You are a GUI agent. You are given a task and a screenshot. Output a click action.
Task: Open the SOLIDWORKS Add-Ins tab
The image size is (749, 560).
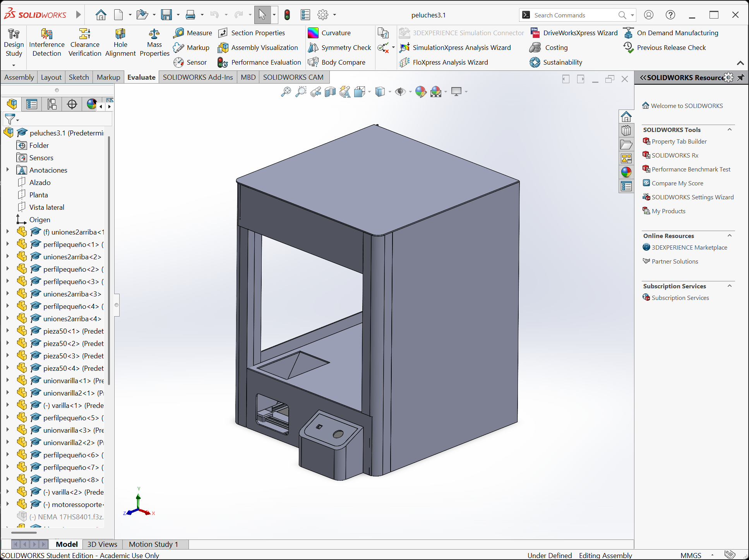(x=198, y=77)
